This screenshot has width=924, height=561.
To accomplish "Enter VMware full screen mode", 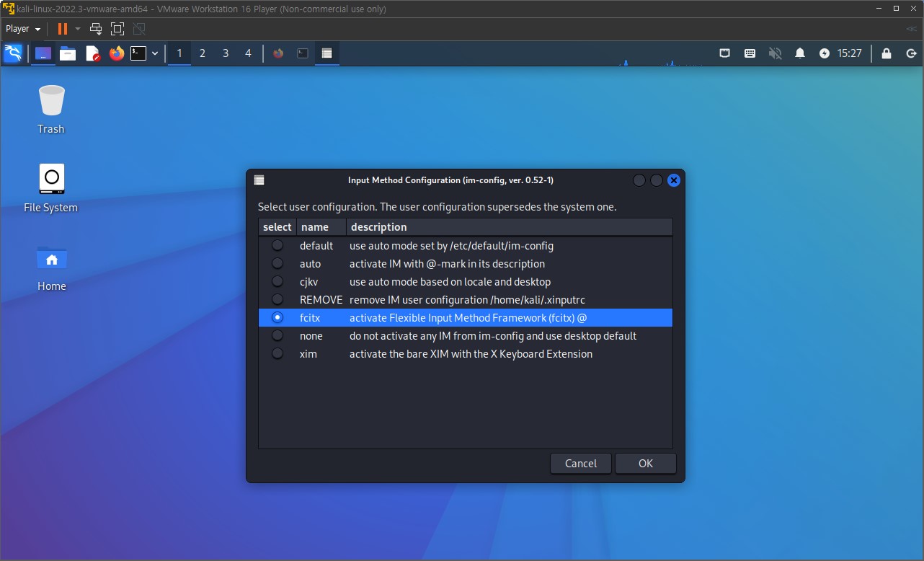I will [117, 29].
